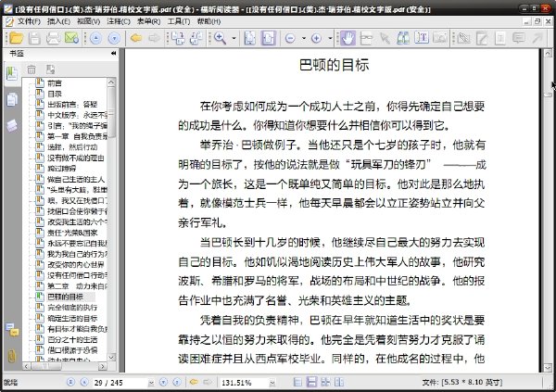
Task: Select the 前言 bookmark
Action: click(55, 83)
